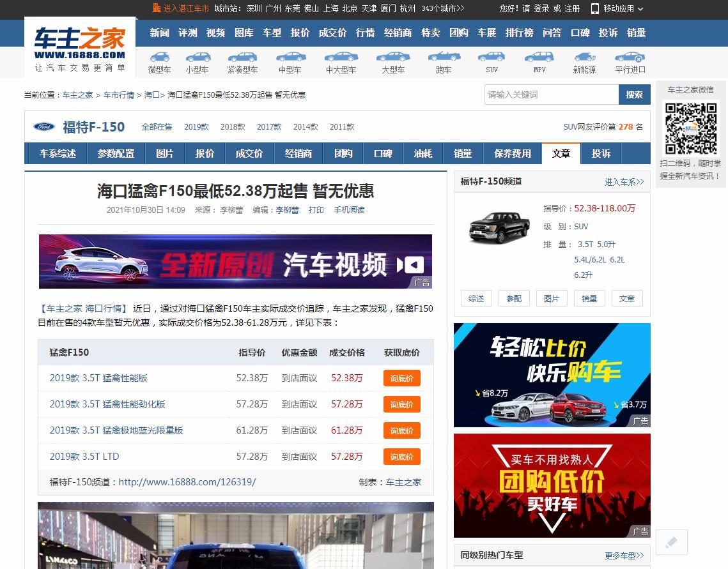This screenshot has width=728, height=569.
Task: Click the 移动应用 phone icon
Action: (595, 8)
